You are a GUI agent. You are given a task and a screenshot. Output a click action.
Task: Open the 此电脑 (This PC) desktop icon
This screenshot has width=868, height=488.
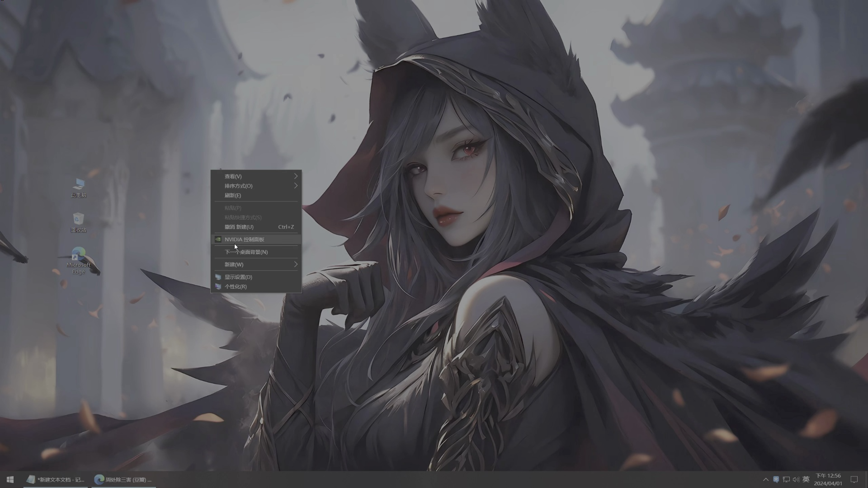coord(78,188)
